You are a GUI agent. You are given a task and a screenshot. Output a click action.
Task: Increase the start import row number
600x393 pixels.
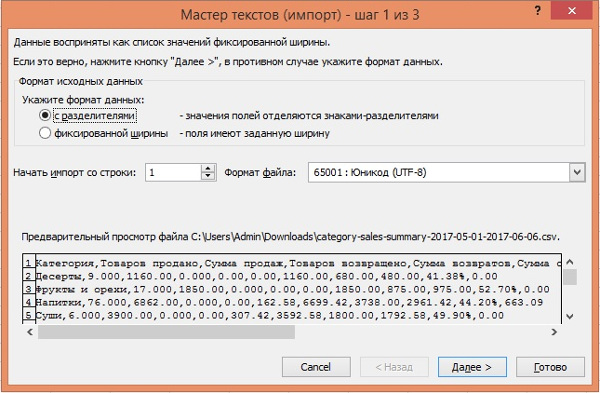(x=208, y=168)
